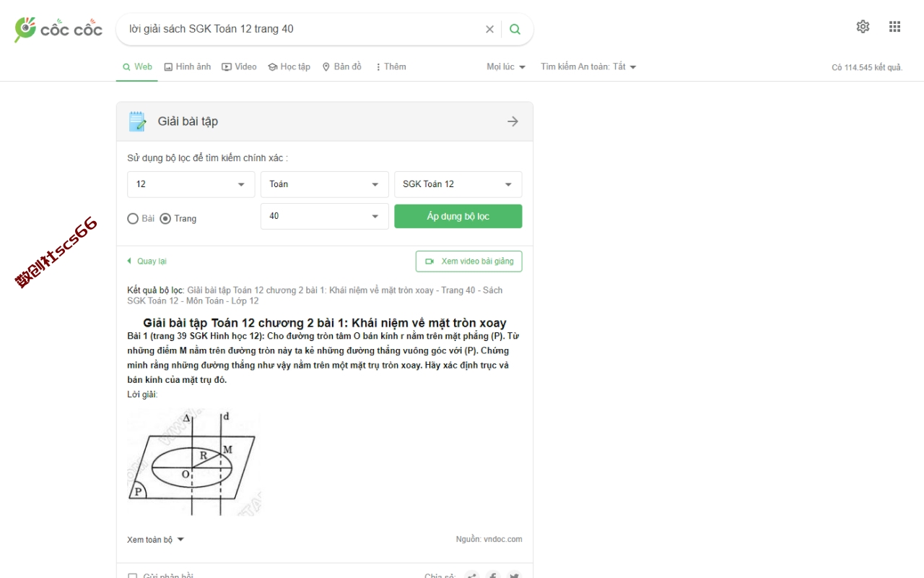Open the settings gear icon
Screen dimensions: 924x578
[x=863, y=27]
